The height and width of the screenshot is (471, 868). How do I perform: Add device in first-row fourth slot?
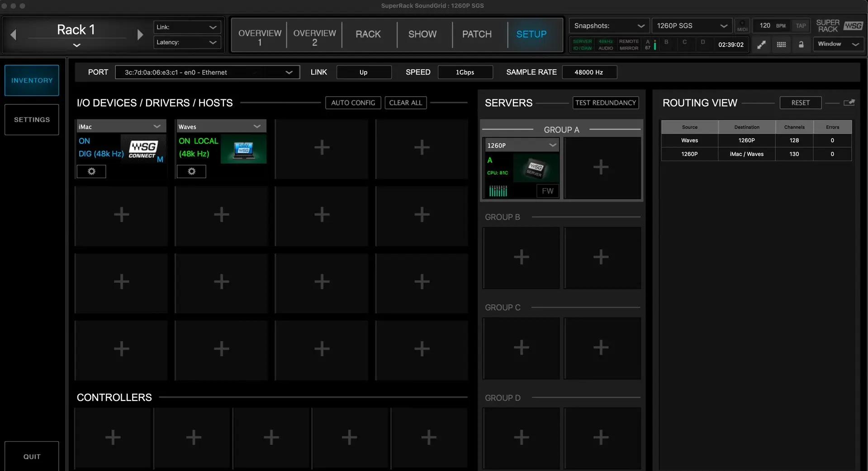(x=422, y=148)
